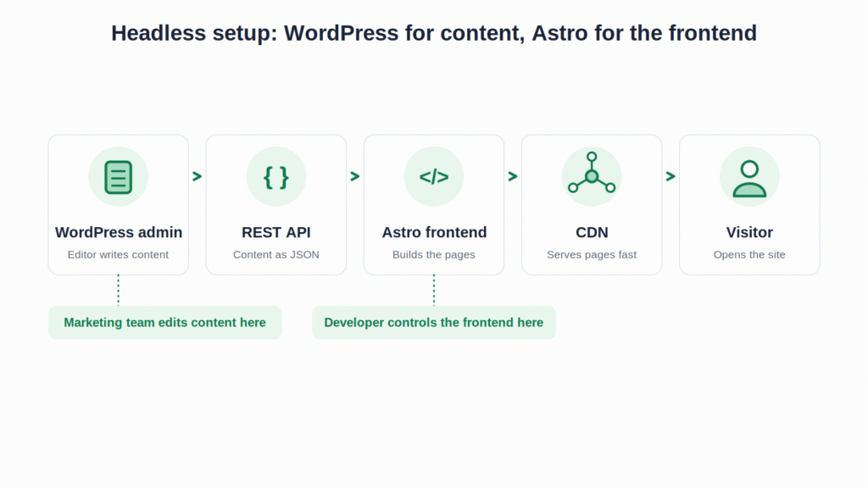Click the 'CDN' card title

[x=592, y=232]
